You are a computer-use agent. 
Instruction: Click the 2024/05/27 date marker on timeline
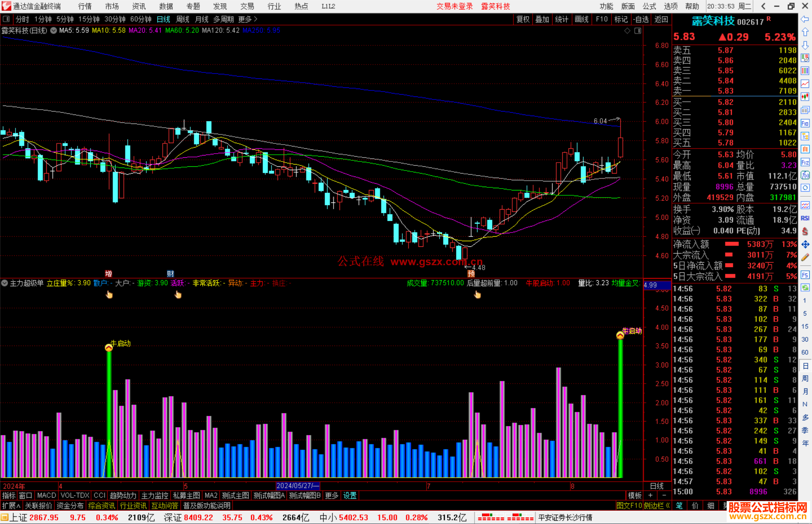click(x=297, y=486)
